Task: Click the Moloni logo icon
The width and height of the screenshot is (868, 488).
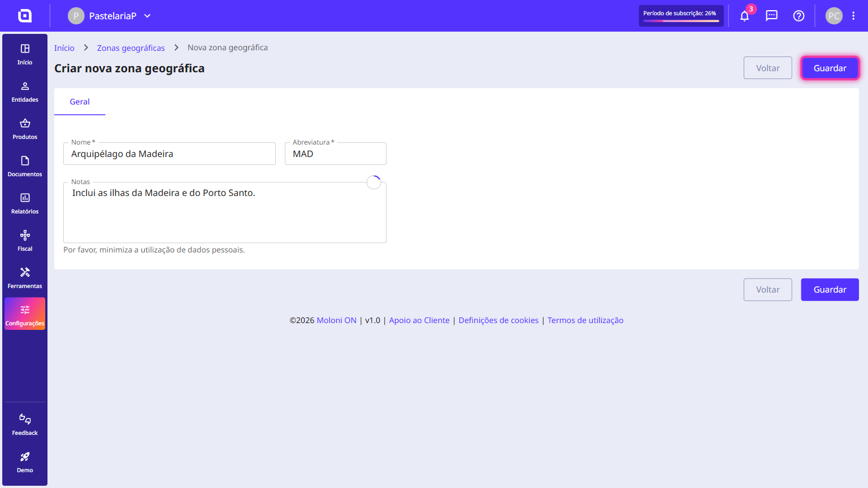Action: tap(25, 16)
